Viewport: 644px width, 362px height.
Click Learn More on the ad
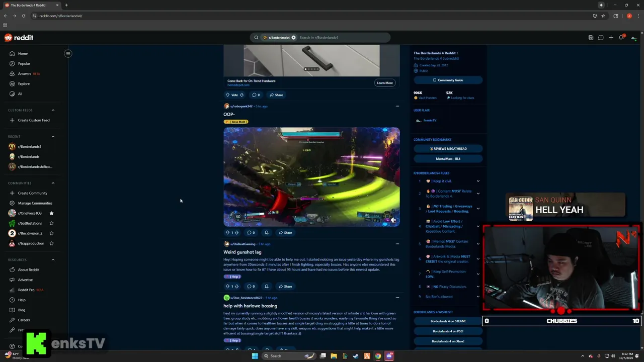point(385,83)
